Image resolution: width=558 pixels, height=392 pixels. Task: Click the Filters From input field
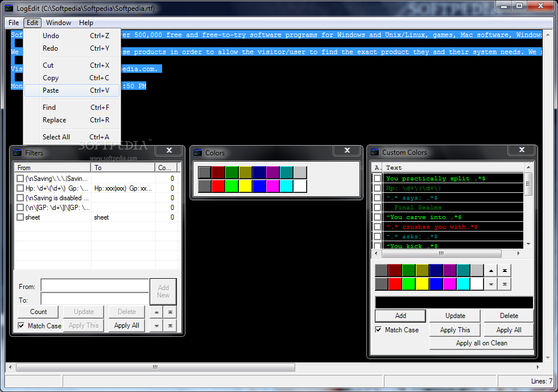point(94,286)
